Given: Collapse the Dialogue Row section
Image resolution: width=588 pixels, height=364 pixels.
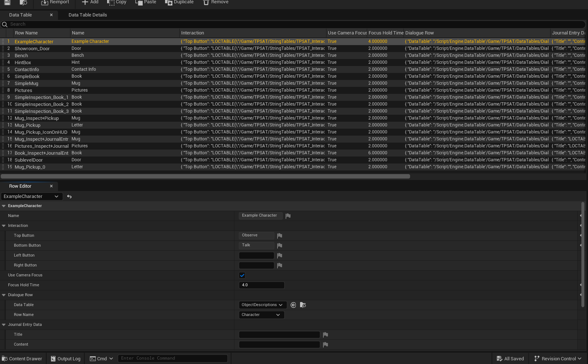Looking at the screenshot, I should 4,295.
